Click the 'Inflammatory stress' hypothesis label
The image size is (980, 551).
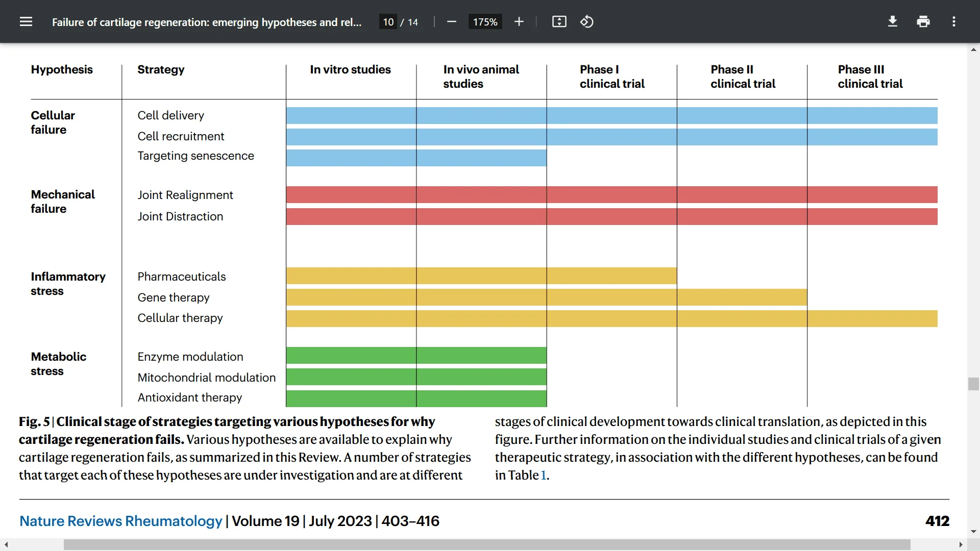68,284
